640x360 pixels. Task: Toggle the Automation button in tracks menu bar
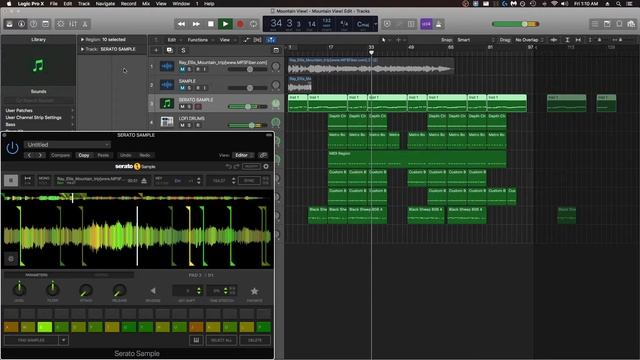click(x=246, y=40)
